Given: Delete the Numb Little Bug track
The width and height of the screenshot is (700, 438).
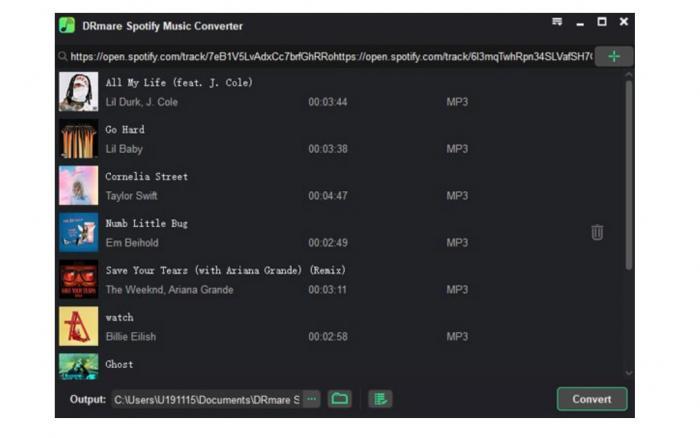Looking at the screenshot, I should point(597,232).
